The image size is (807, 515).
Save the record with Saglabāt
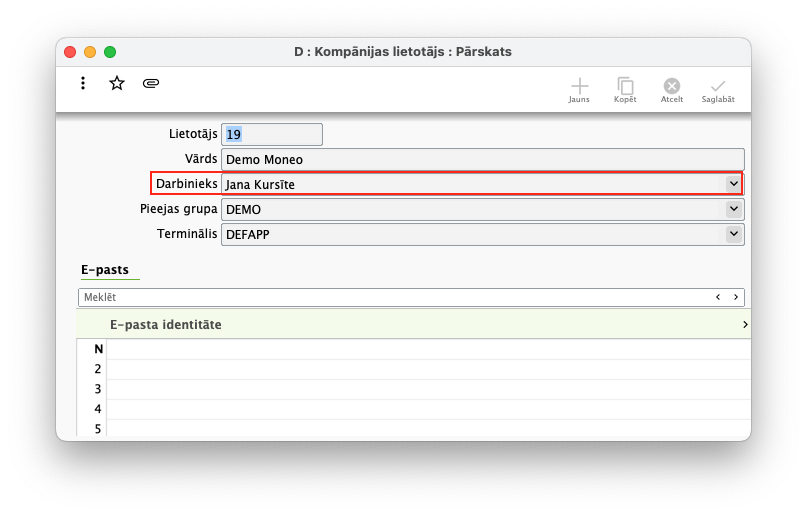(717, 89)
